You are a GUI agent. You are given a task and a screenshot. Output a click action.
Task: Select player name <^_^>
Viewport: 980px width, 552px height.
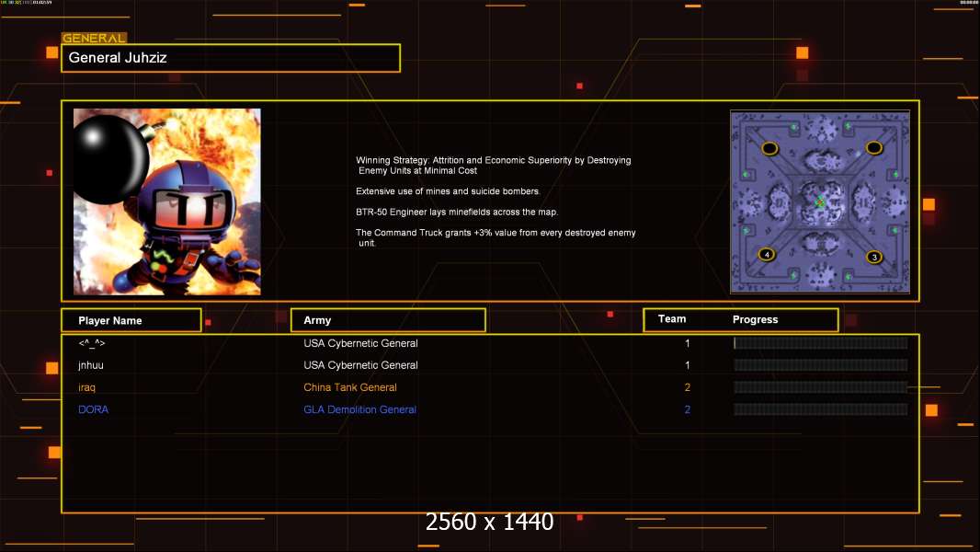coord(92,343)
